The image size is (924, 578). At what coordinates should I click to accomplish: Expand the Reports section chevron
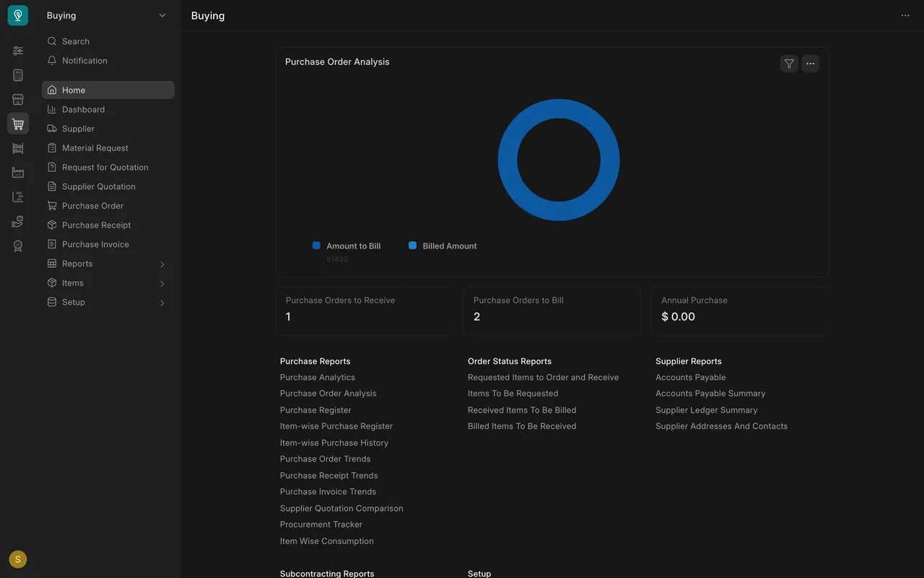(x=162, y=264)
